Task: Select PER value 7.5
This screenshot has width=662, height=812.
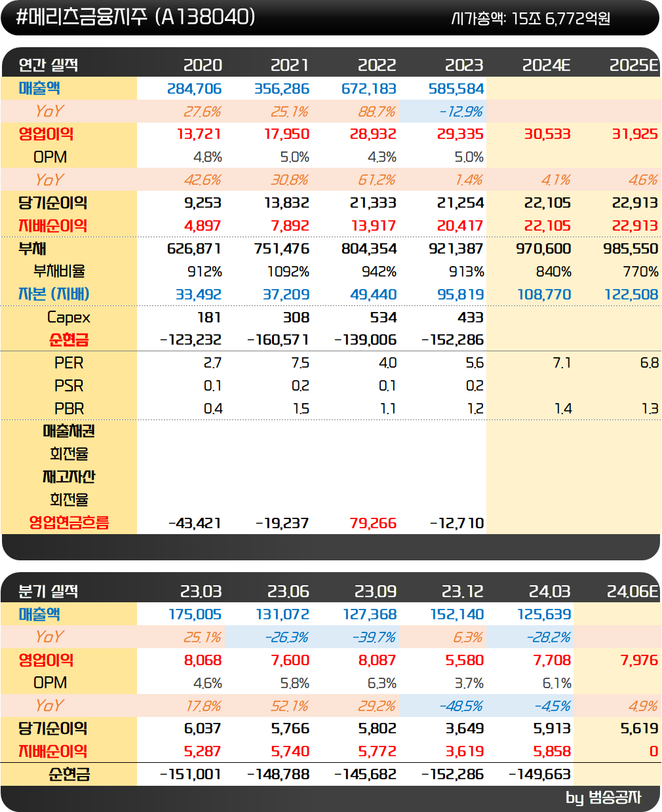Action: pyautogui.click(x=300, y=363)
